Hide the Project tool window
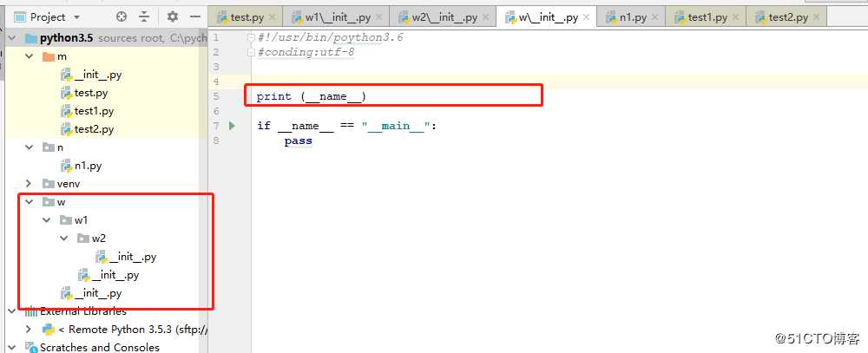The image size is (868, 353). 194,17
